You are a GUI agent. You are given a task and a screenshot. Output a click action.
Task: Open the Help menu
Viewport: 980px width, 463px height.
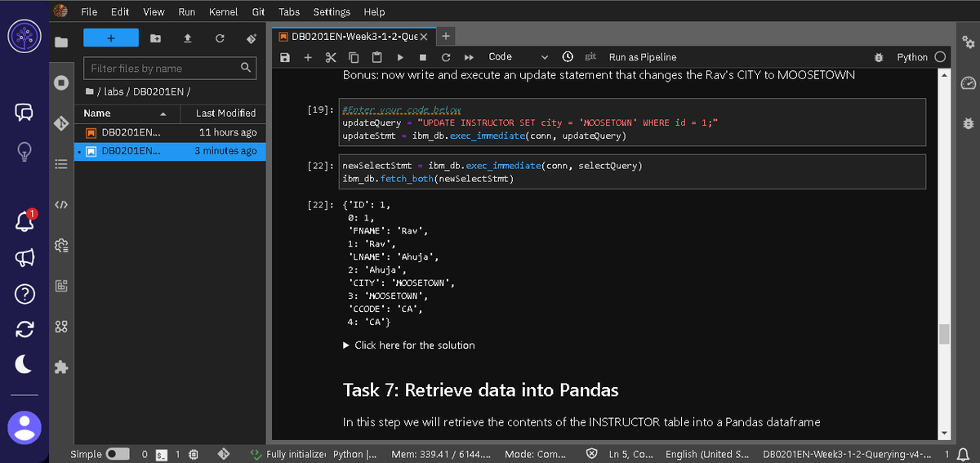[374, 12]
